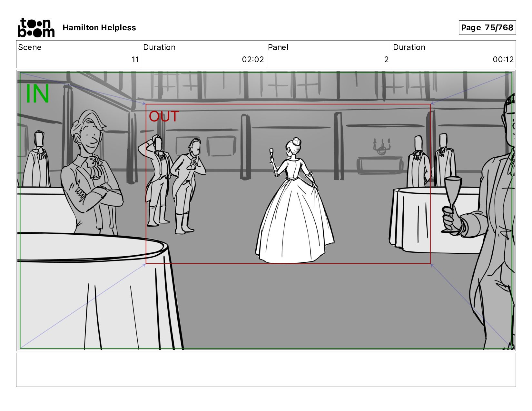
Task: Click the "Page 75/768" page indicator
Action: (x=487, y=27)
